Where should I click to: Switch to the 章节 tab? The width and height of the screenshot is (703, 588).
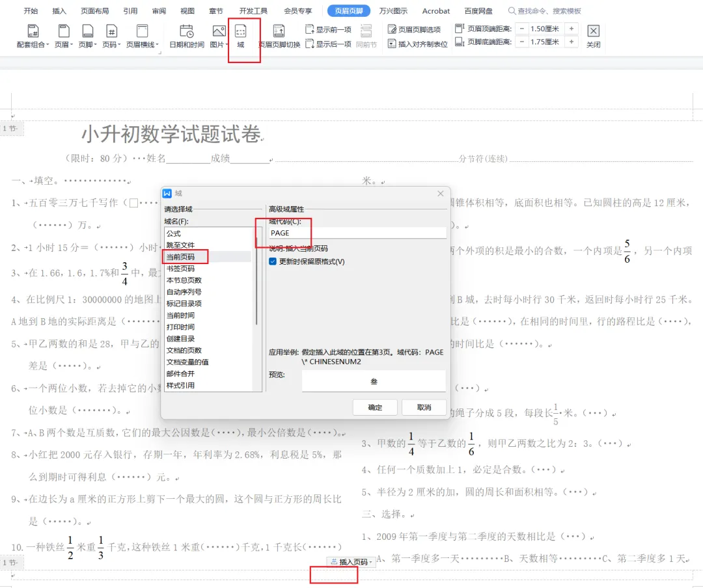[x=215, y=11]
